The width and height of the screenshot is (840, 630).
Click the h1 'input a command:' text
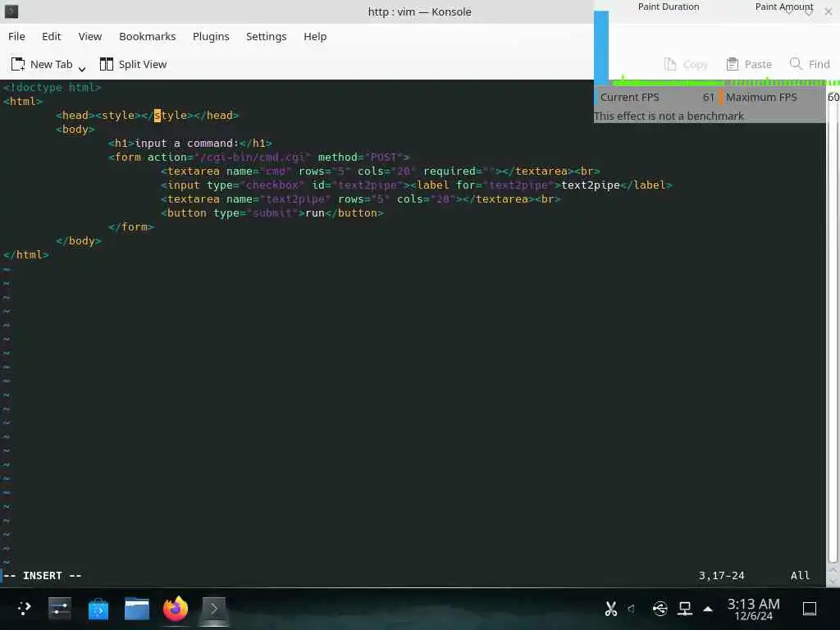tap(187, 143)
